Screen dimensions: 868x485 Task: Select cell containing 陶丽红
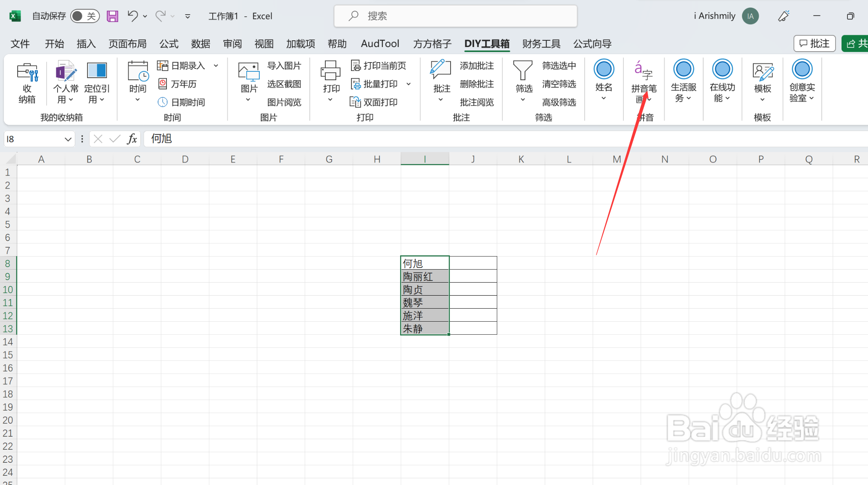(x=425, y=277)
